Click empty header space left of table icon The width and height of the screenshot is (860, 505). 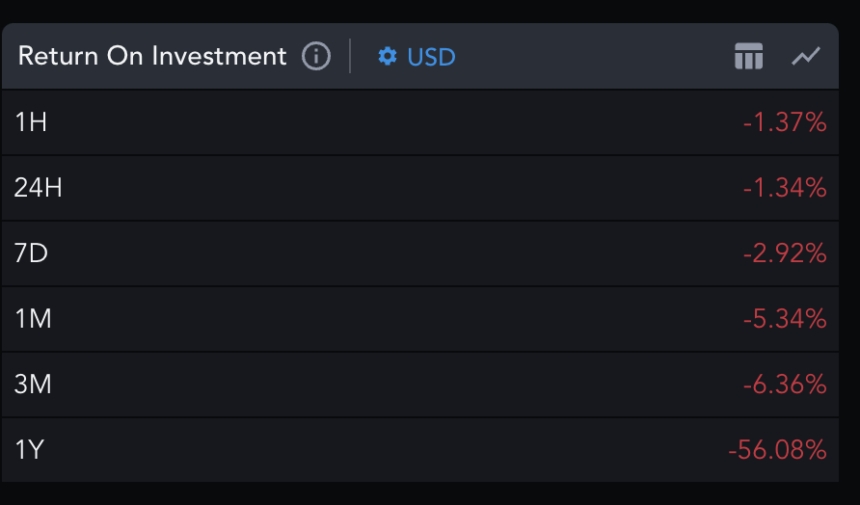[600, 57]
